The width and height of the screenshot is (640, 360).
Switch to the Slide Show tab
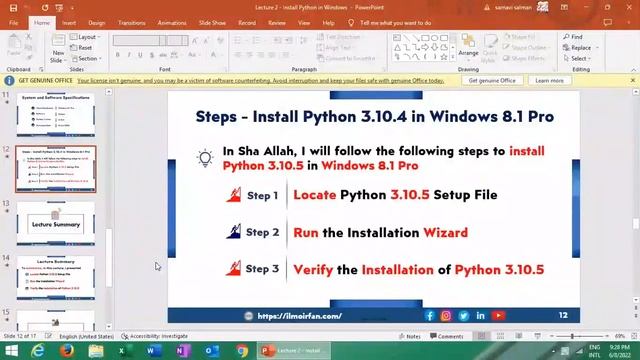coord(212,23)
